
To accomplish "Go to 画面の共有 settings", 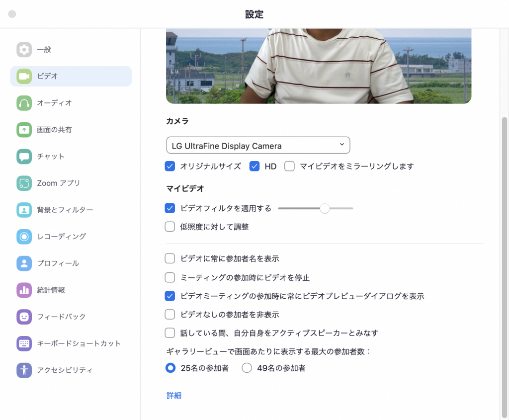I will point(71,130).
